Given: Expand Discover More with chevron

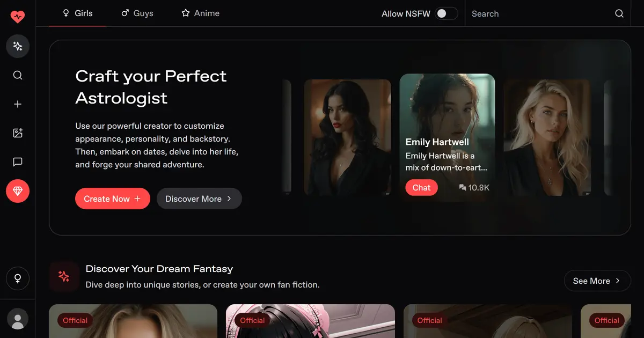Looking at the screenshot, I should coord(199,199).
